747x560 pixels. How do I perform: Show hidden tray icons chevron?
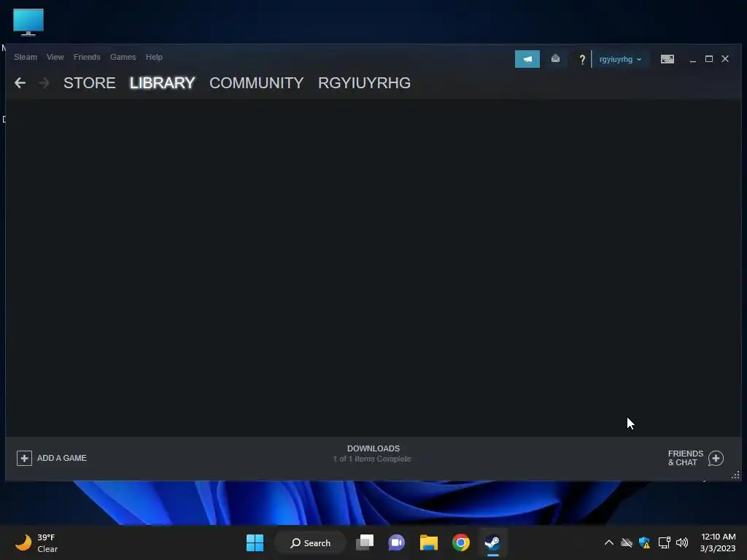coord(609,542)
